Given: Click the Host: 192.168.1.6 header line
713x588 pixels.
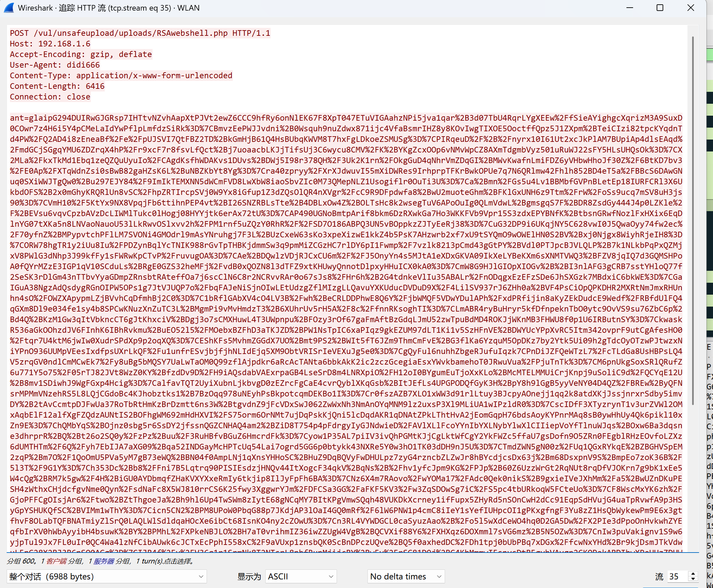Looking at the screenshot, I should (50, 44).
